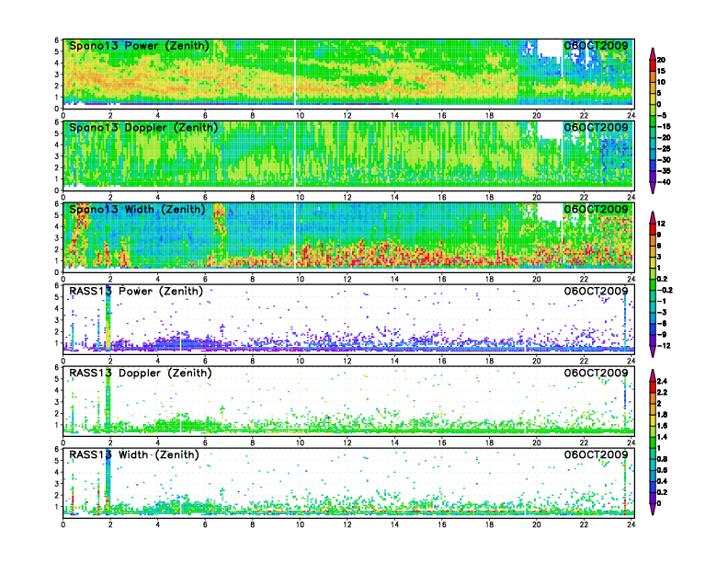
Task: Click the '-0.2' label on the middle colorbar
Action: (665, 290)
